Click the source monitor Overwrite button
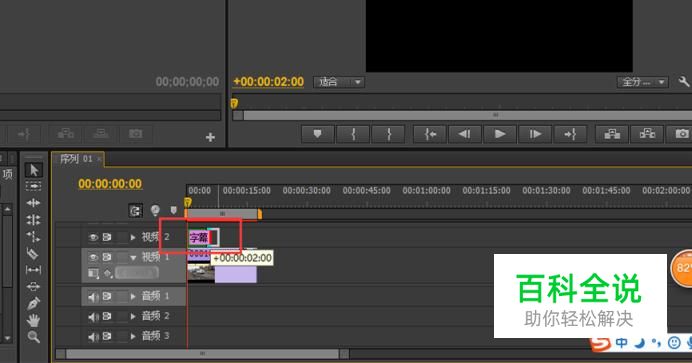This screenshot has width=692, height=363. (x=101, y=134)
